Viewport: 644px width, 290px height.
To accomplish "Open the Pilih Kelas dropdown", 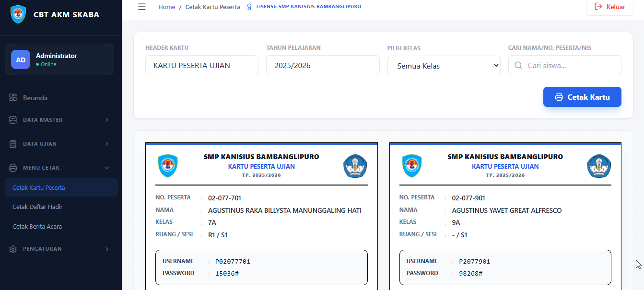I will point(444,66).
